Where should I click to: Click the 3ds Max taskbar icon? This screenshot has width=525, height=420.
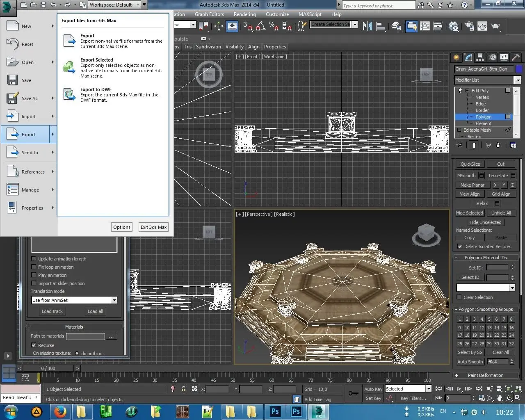coord(318,411)
